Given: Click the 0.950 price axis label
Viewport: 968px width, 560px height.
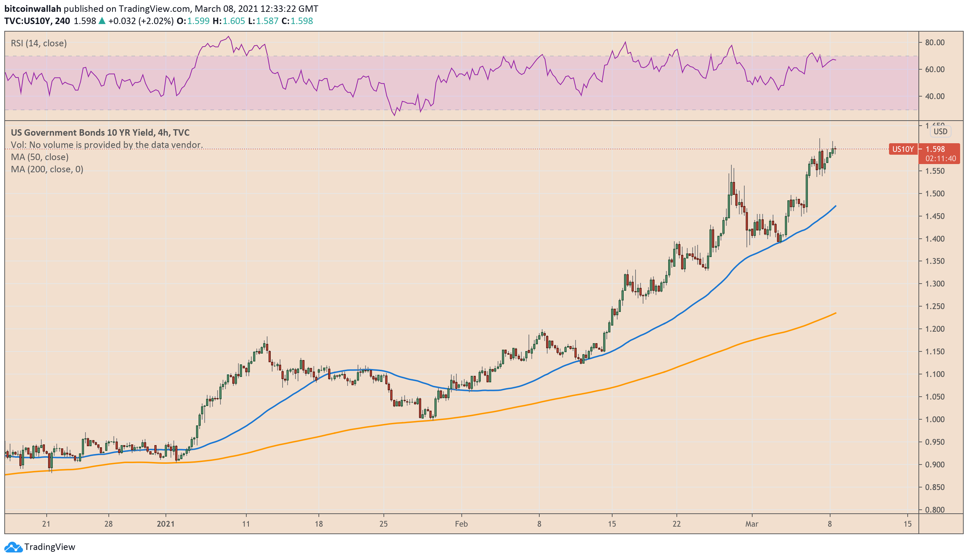Looking at the screenshot, I should pyautogui.click(x=935, y=442).
